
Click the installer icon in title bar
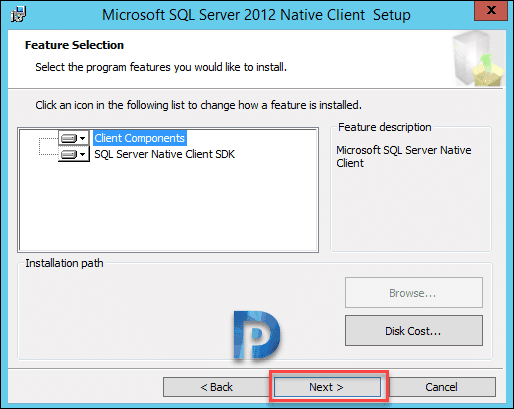click(x=18, y=15)
